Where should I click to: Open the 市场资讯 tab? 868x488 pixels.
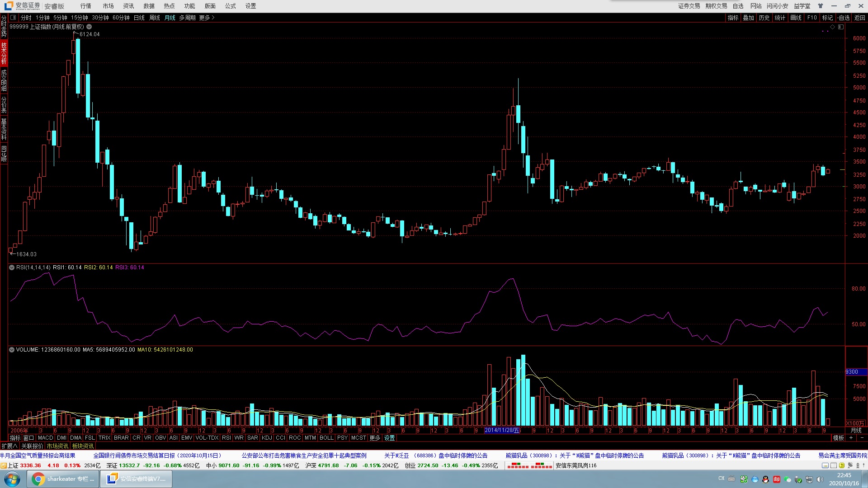[57, 446]
